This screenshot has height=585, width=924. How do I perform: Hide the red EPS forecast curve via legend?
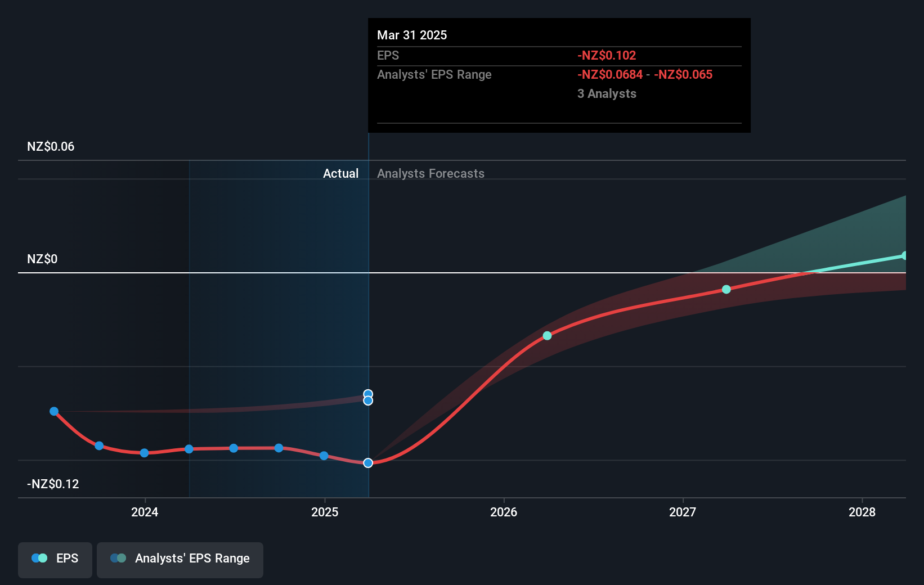(55, 560)
